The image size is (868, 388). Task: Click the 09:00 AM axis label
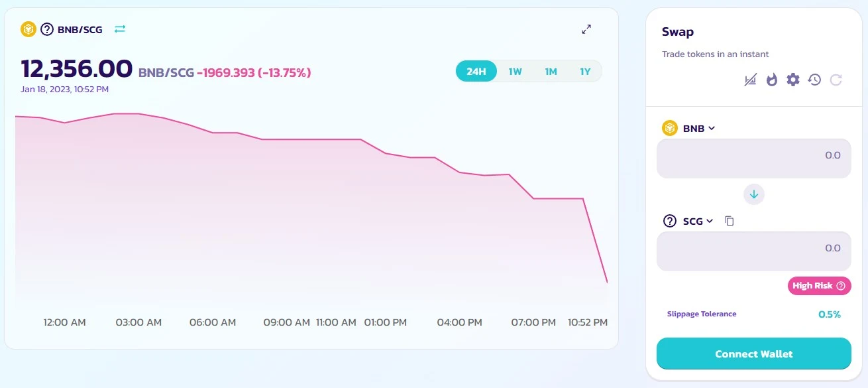pos(286,322)
